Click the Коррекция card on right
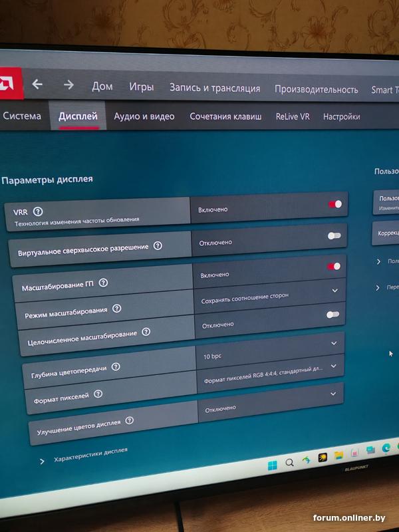The image size is (399, 532). pyautogui.click(x=386, y=233)
